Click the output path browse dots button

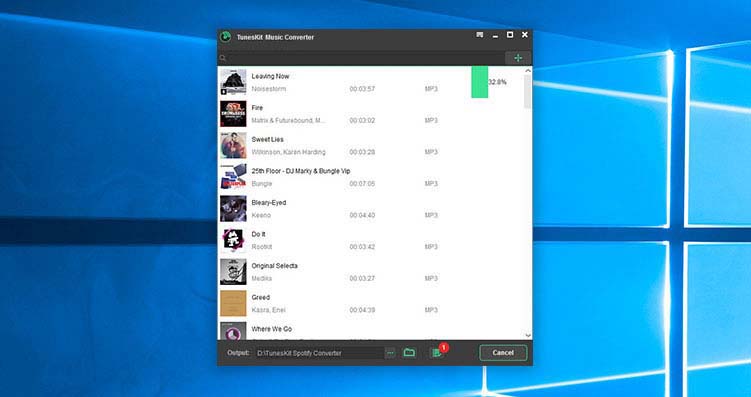390,353
